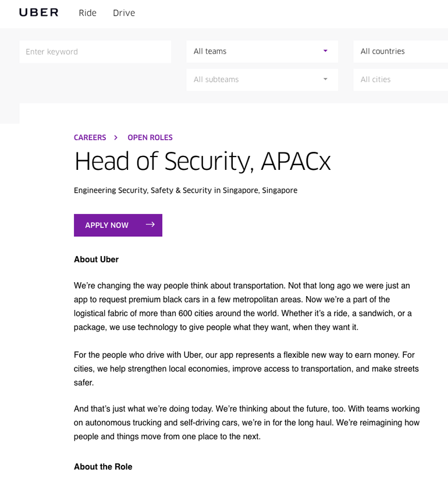The width and height of the screenshot is (448, 487).
Task: Go to the CAREERS breadcrumb link
Action: point(90,137)
